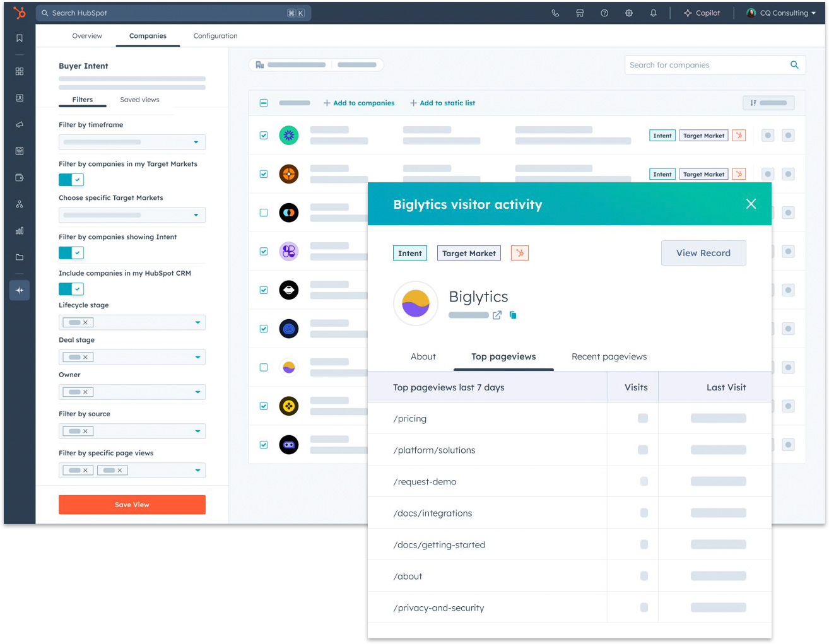Copy the Biglytics domain with the copy icon
The width and height of the screenshot is (829, 644).
(513, 315)
